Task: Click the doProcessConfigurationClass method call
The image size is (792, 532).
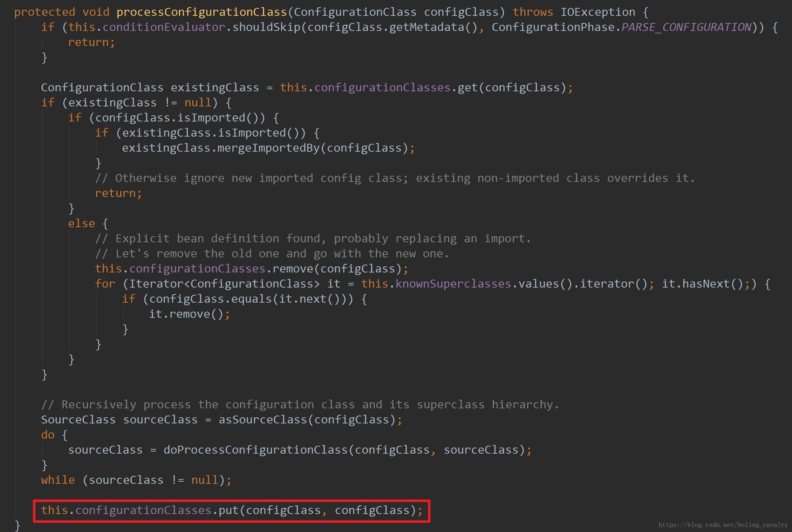Action: [255, 450]
